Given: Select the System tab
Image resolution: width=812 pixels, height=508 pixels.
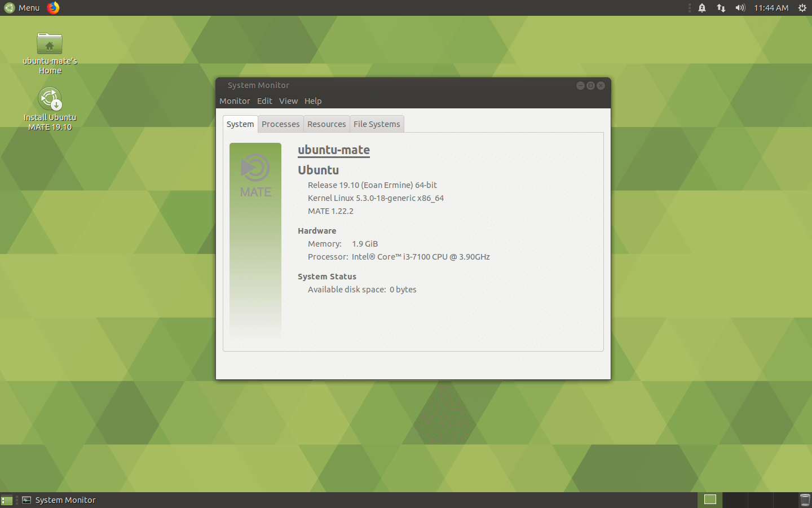Looking at the screenshot, I should pos(240,124).
